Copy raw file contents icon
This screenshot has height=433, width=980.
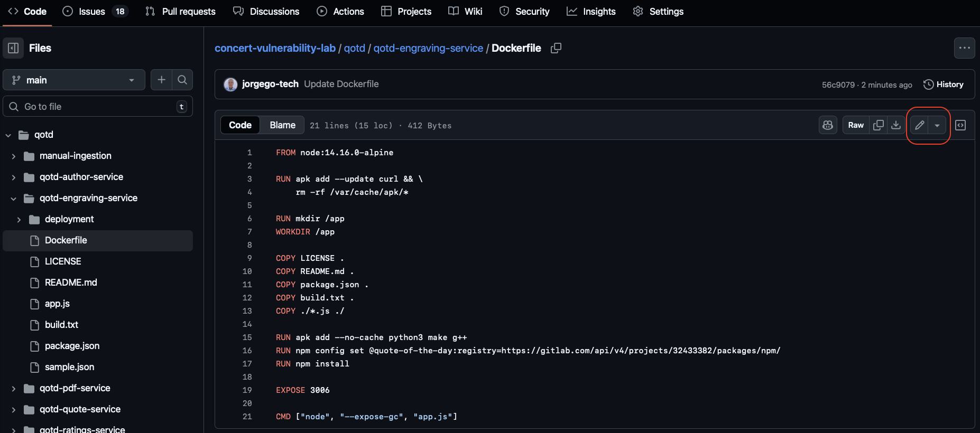[x=878, y=125]
